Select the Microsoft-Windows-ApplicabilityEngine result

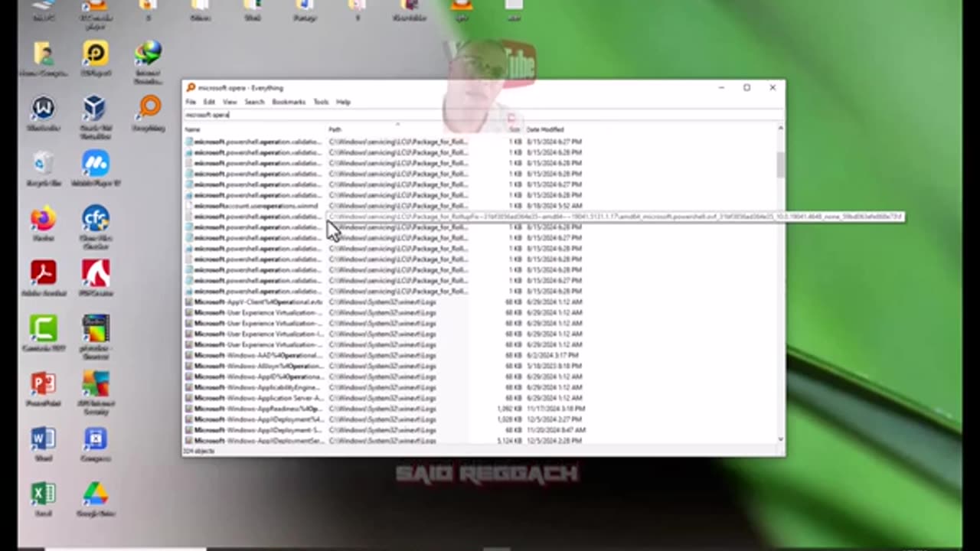pos(258,388)
